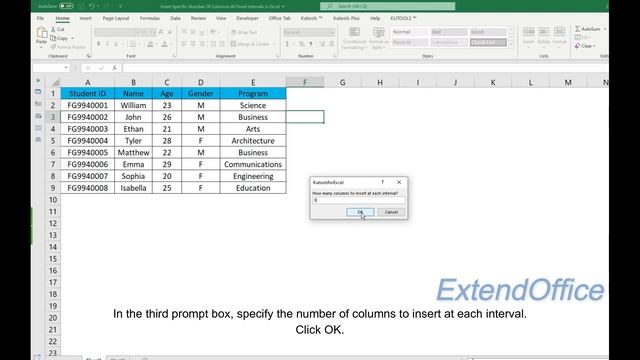640x360 pixels.
Task: Open Format as Table gallery
Action: (378, 38)
